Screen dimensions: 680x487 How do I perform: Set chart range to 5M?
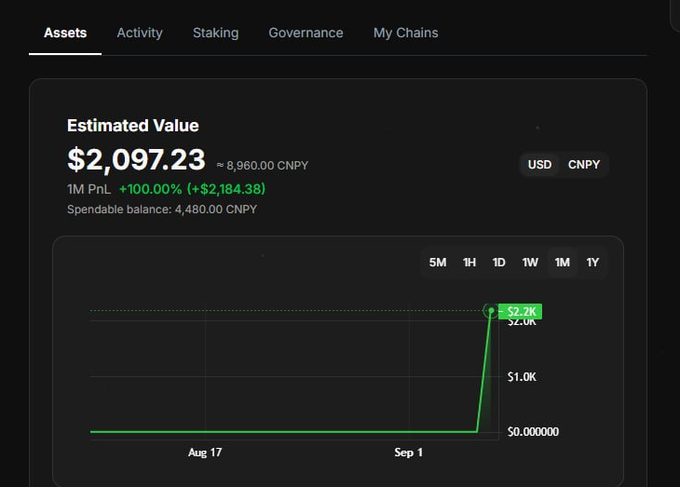(x=438, y=262)
